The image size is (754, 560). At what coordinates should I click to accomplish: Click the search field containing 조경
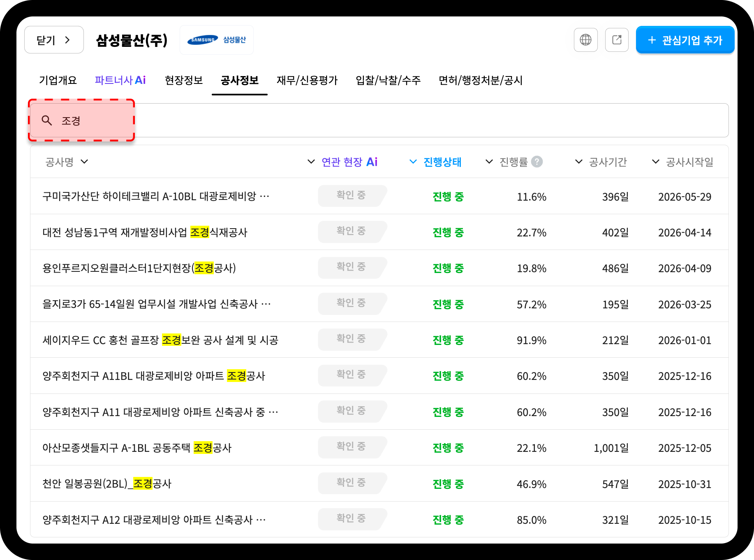(x=379, y=120)
